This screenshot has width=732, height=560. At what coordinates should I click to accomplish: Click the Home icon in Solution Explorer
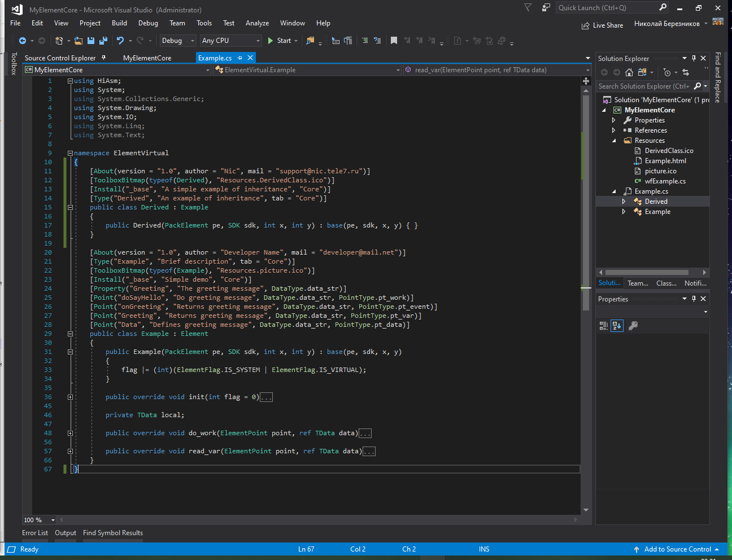[629, 72]
